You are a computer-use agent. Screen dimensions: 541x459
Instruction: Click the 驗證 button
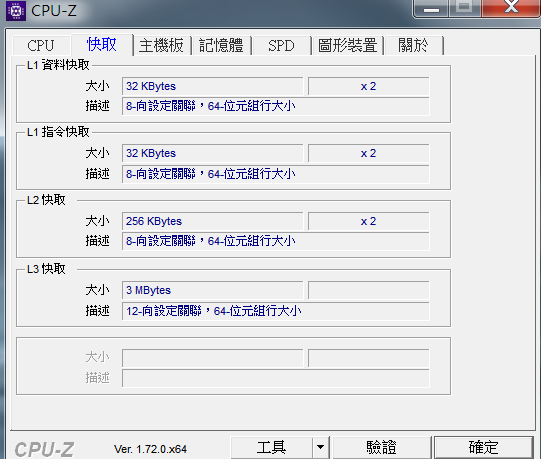(x=382, y=448)
